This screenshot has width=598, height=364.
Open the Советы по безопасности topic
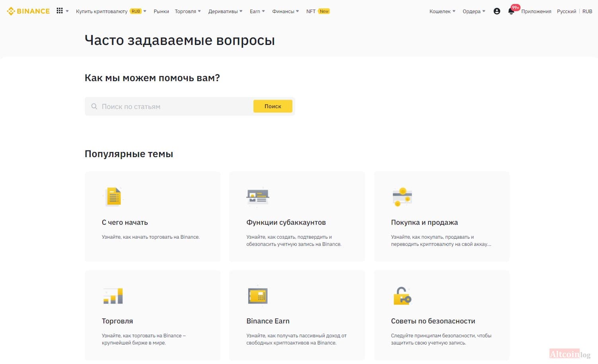tap(433, 321)
